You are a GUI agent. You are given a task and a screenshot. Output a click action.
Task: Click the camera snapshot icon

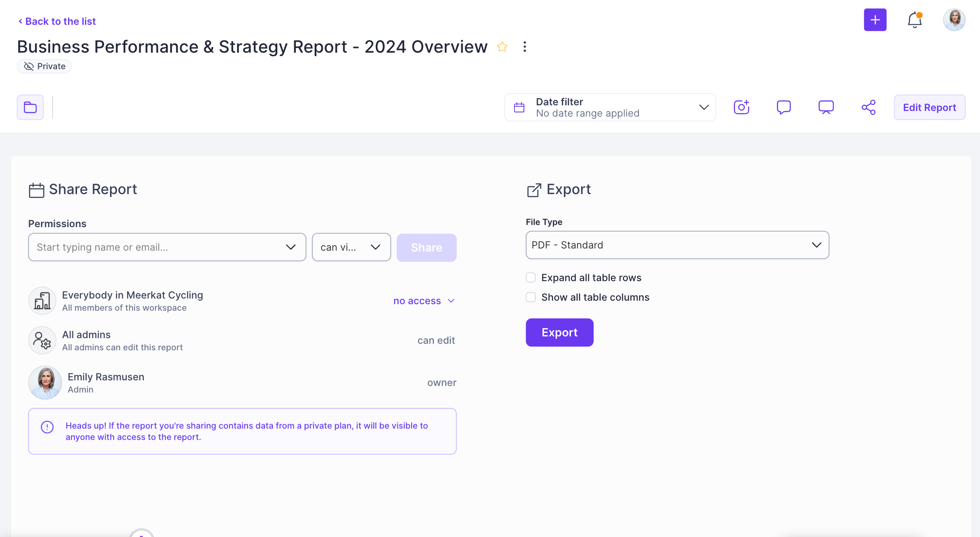741,107
